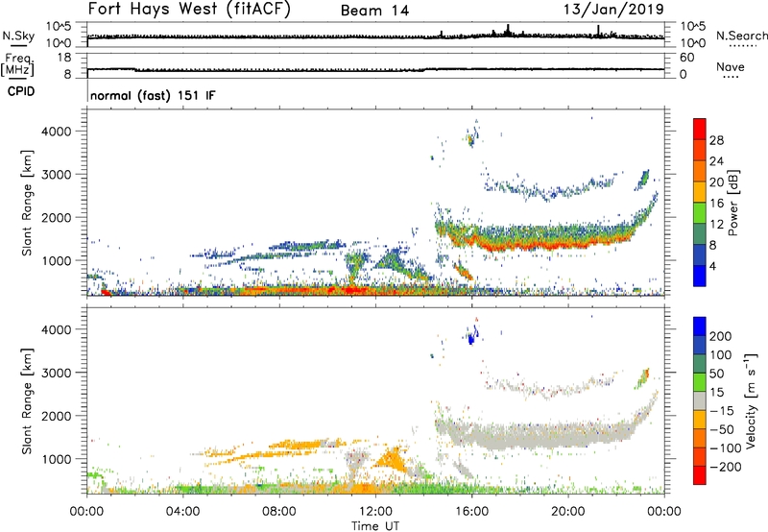Click the '04:00' time axis label
Viewport: 768px width, 532px height.
tap(182, 512)
